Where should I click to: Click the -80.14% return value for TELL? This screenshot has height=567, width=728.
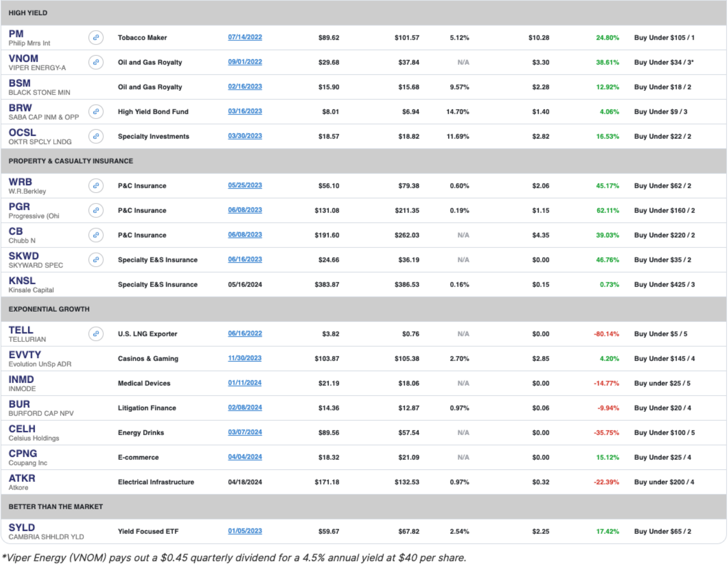(606, 334)
